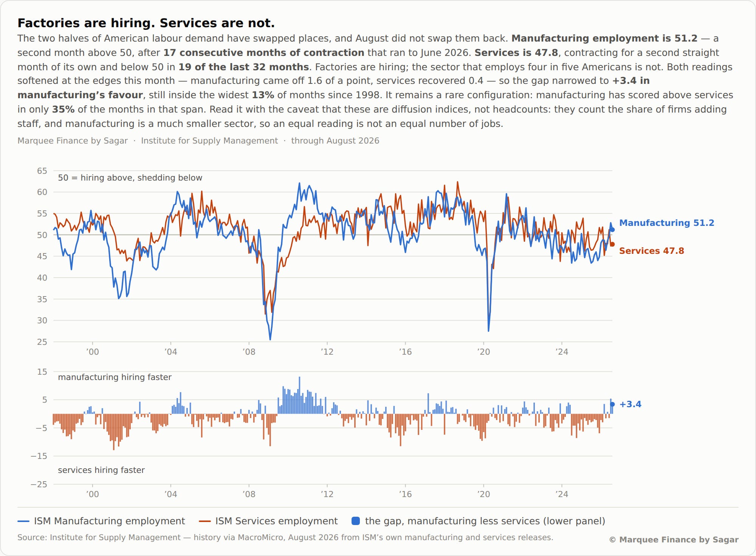Click the ISM Manufacturing employment legend line

pyautogui.click(x=23, y=521)
